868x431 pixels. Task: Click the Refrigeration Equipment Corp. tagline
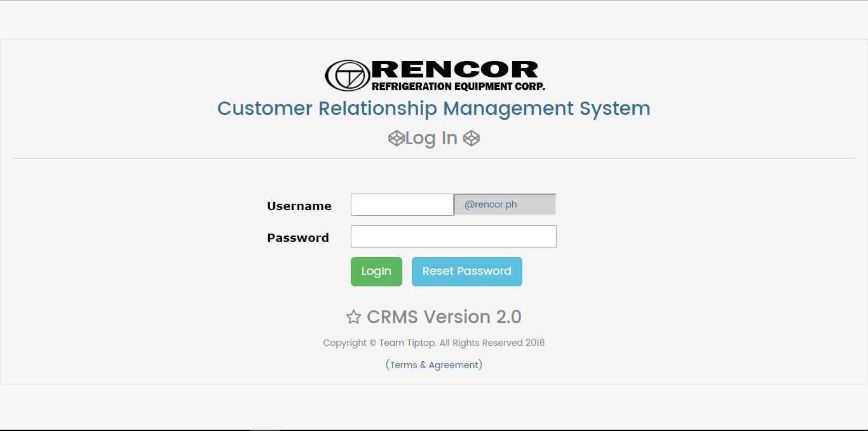click(x=458, y=86)
